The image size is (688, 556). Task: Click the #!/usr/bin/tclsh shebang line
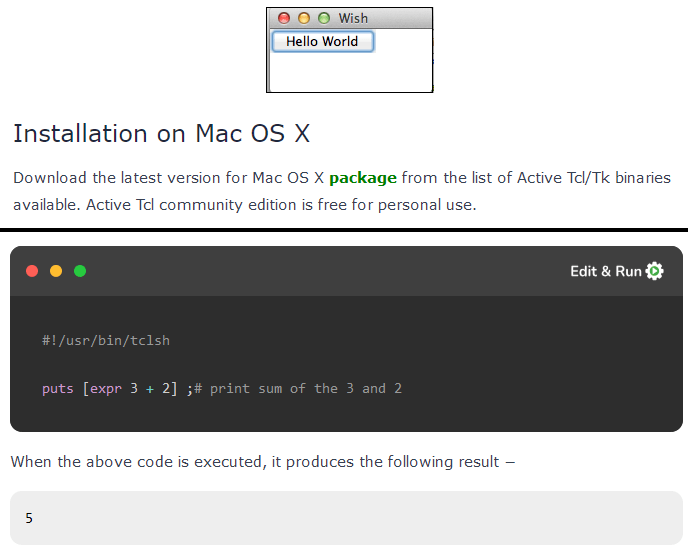[x=106, y=340]
